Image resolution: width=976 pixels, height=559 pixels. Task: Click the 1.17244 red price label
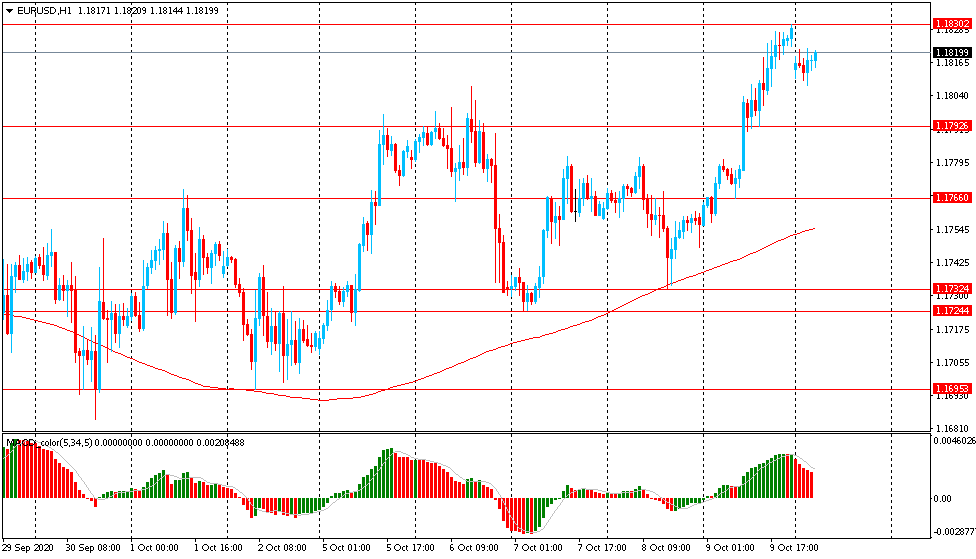pyautogui.click(x=951, y=310)
